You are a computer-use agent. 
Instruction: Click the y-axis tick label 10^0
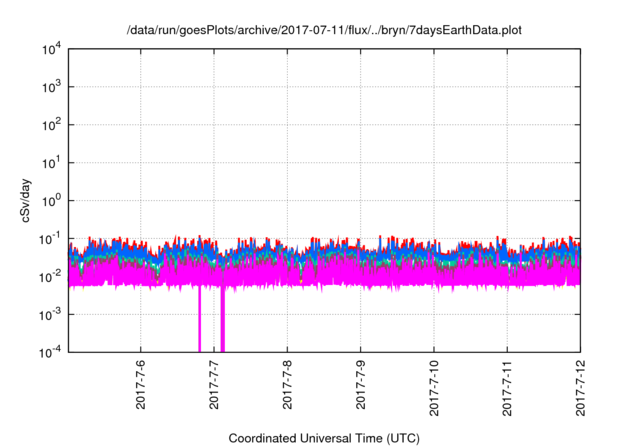(51, 201)
